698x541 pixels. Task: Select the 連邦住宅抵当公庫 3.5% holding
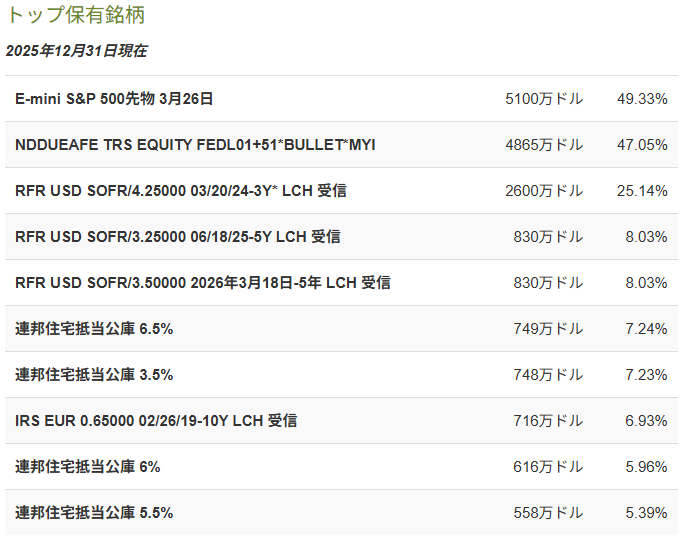(94, 375)
